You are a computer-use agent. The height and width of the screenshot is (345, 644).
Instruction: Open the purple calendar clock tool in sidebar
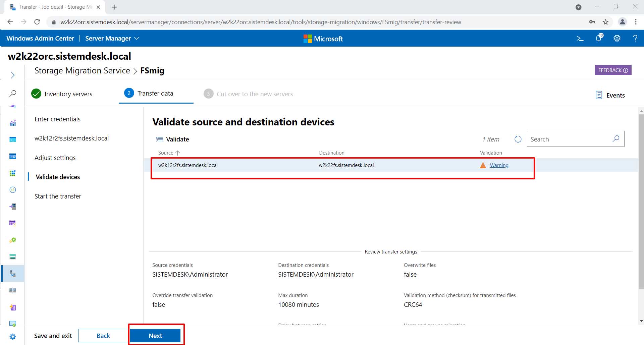pos(13,223)
